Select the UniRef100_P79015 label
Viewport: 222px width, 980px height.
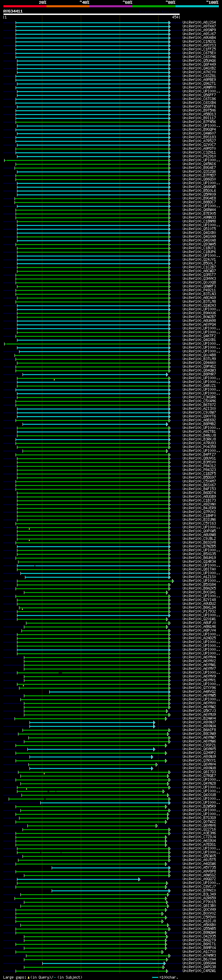coord(199,902)
